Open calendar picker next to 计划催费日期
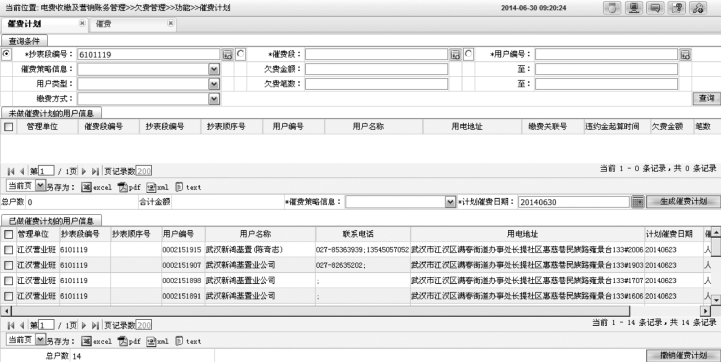This screenshot has width=721, height=362. [x=637, y=202]
